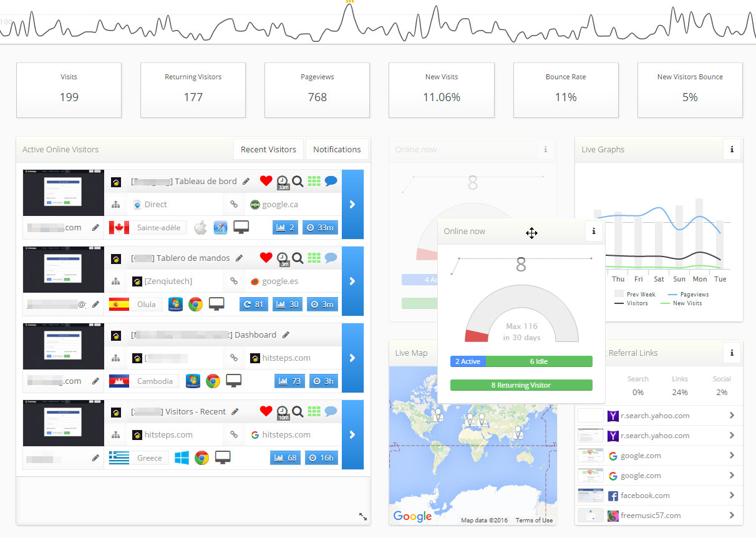
Task: Click the Greece flag icon
Action: (x=119, y=457)
